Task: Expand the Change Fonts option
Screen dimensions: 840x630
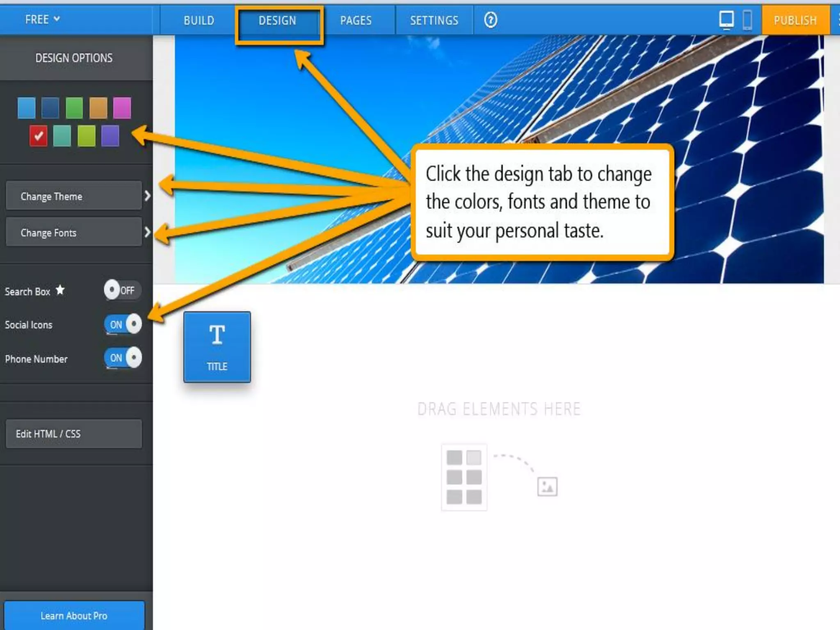Action: [74, 233]
